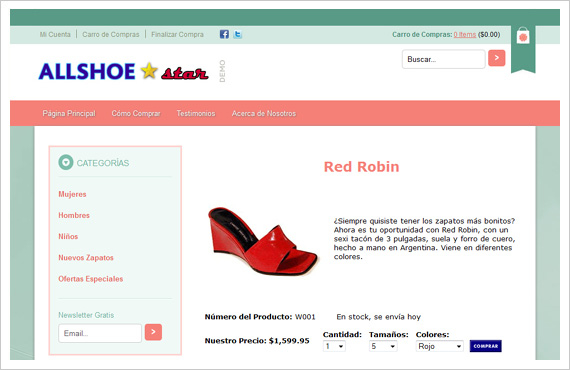Open the Tamaños size dropdown

pos(383,346)
